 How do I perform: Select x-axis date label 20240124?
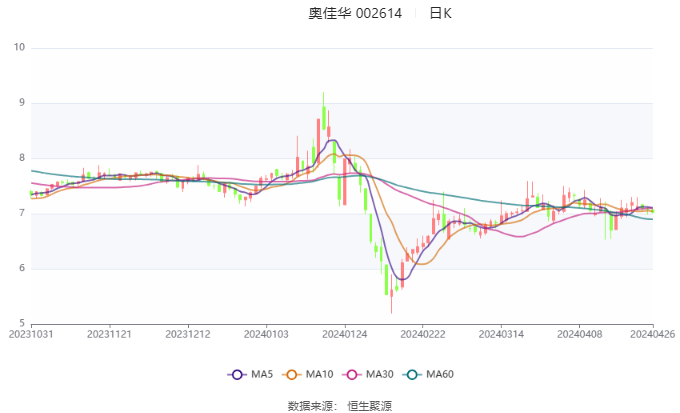[x=345, y=334]
